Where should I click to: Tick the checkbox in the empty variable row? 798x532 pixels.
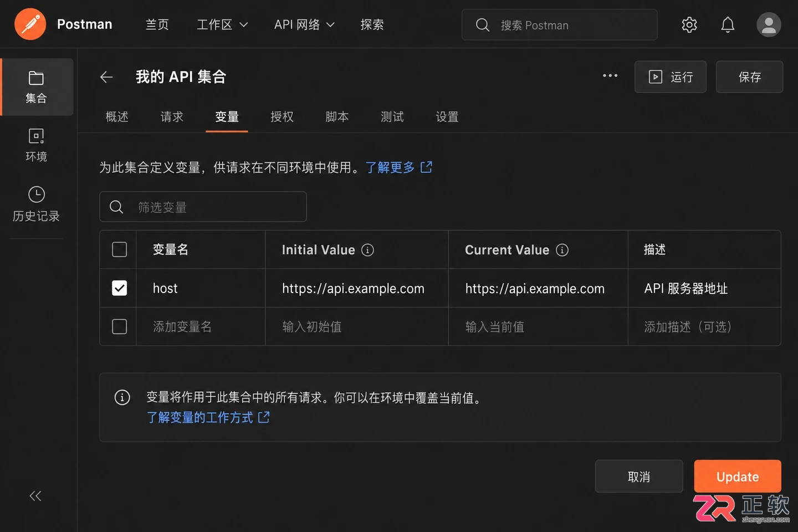click(x=119, y=326)
